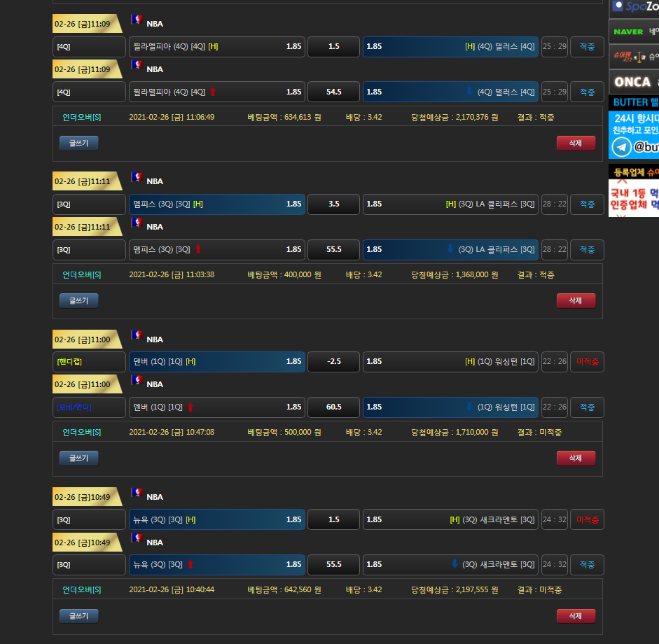This screenshot has height=644, width=659.
Task: Click the 미적중 result on 뉴욕 handicap row
Action: pyautogui.click(x=587, y=519)
